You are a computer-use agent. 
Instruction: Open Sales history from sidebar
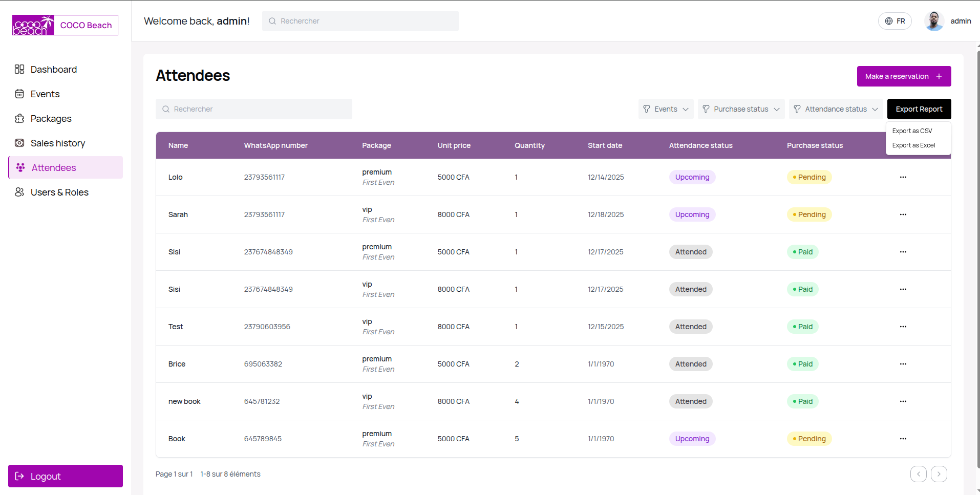pyautogui.click(x=57, y=143)
